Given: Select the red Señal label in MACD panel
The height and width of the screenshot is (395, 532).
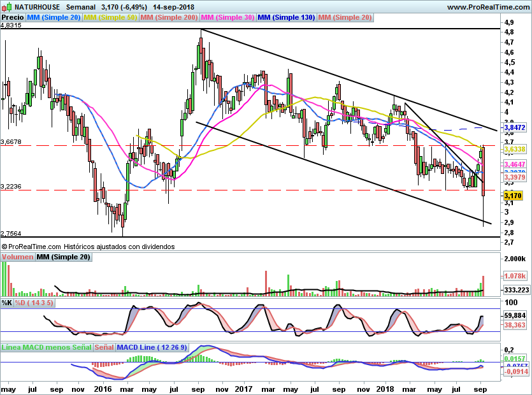Looking at the screenshot, I should (104, 348).
